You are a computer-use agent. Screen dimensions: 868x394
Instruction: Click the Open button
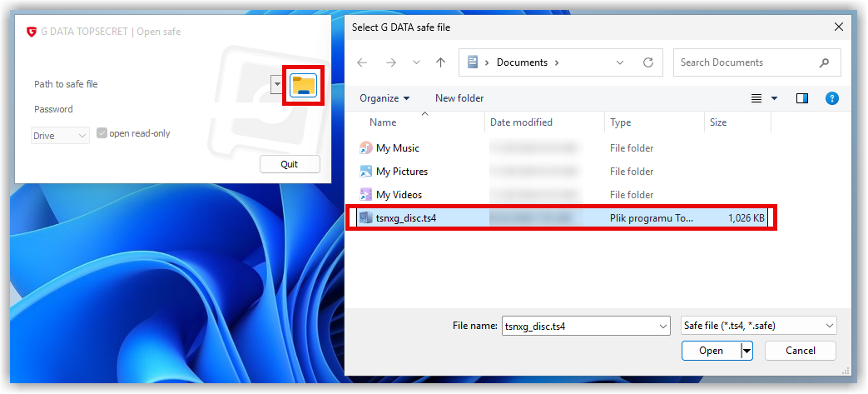711,351
